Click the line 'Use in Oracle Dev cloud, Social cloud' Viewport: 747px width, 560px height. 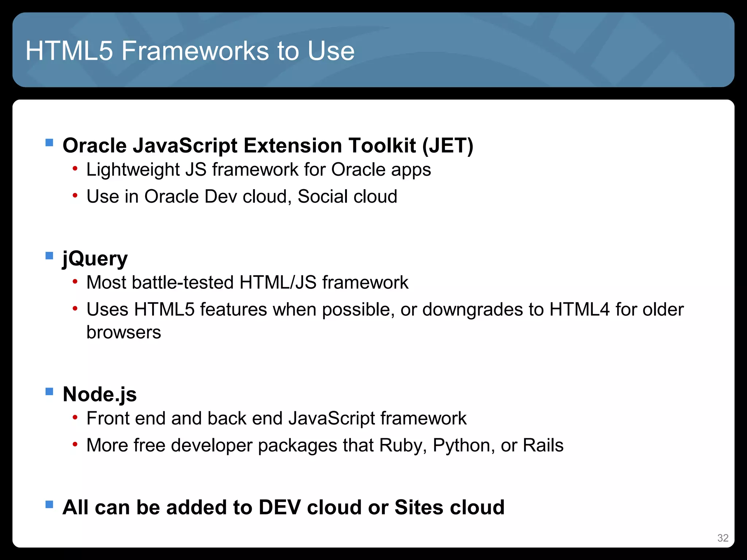[x=241, y=197]
